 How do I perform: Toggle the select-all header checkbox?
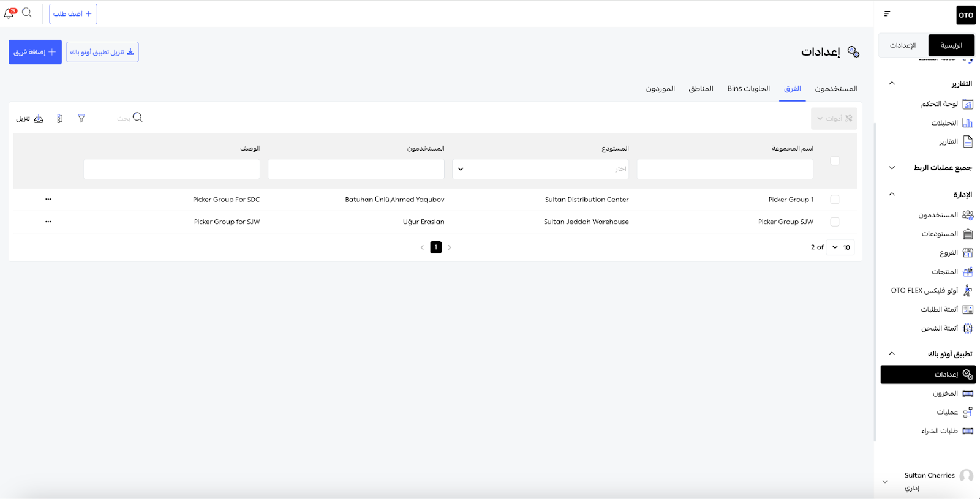coord(834,161)
